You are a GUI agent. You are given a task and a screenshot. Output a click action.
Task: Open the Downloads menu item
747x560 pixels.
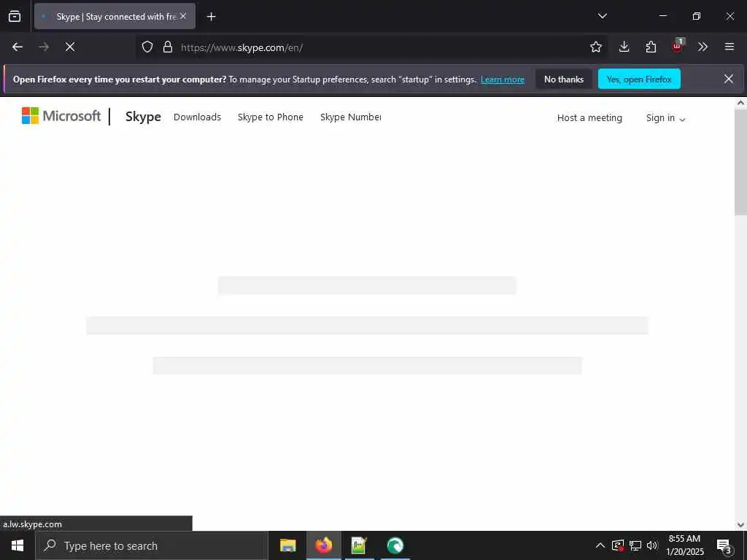coord(197,117)
